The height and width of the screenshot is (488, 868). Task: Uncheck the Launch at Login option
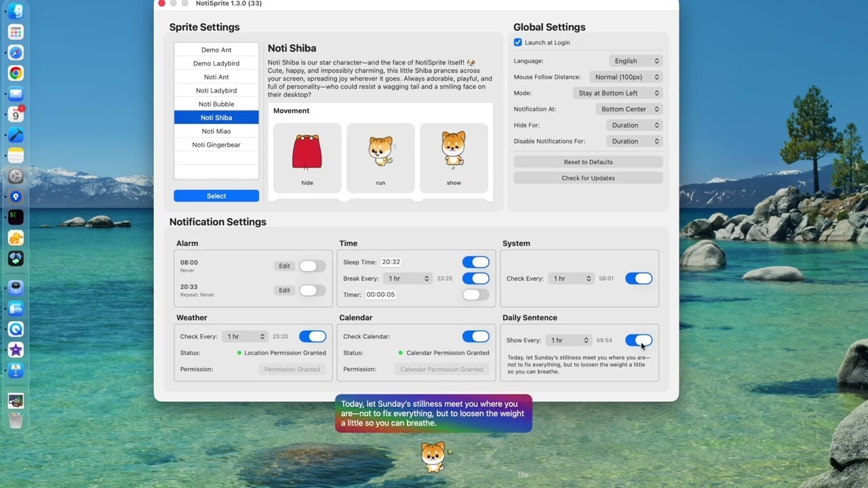pyautogui.click(x=517, y=42)
